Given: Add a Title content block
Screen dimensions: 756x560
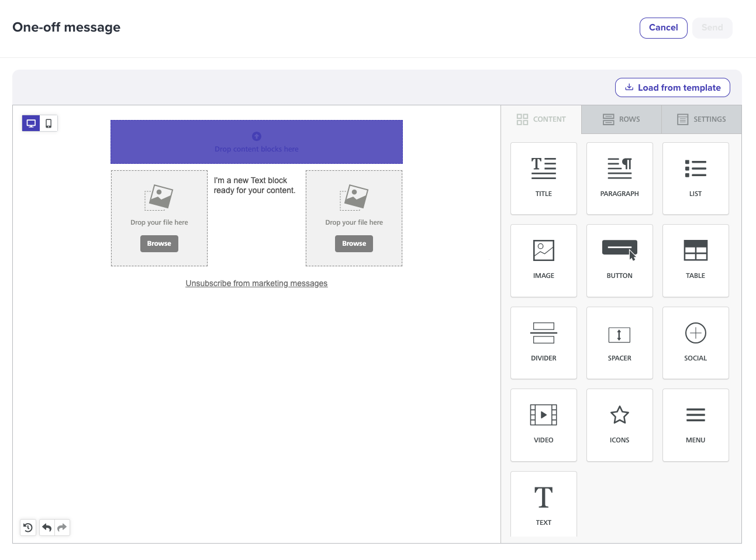Looking at the screenshot, I should 544,178.
